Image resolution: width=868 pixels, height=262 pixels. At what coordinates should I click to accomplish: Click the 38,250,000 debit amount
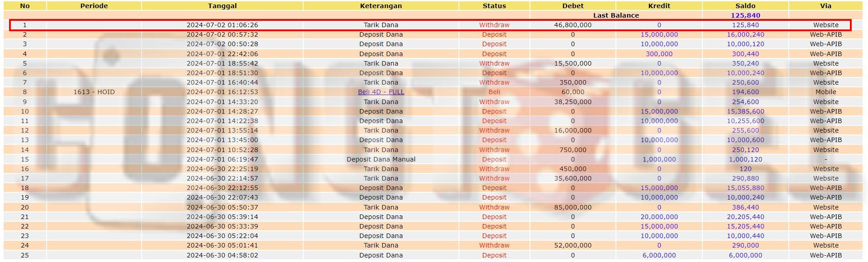[x=572, y=102]
